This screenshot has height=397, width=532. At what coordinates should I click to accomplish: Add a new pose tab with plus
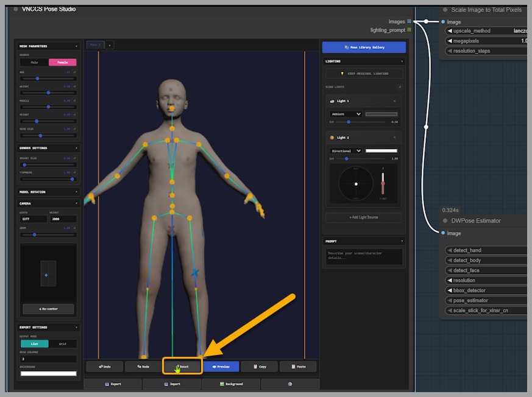pos(110,45)
